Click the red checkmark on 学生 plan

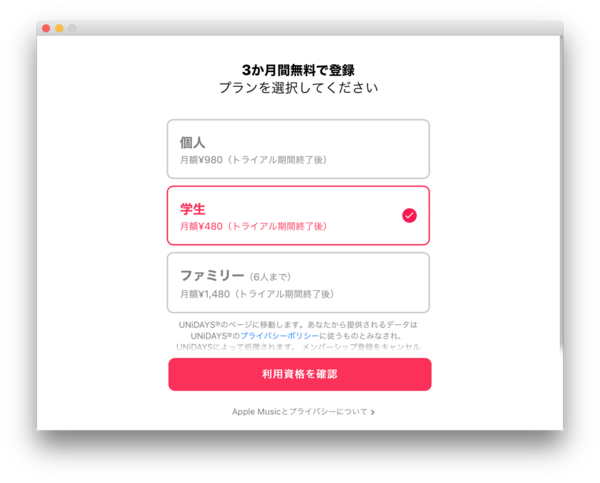click(x=409, y=215)
